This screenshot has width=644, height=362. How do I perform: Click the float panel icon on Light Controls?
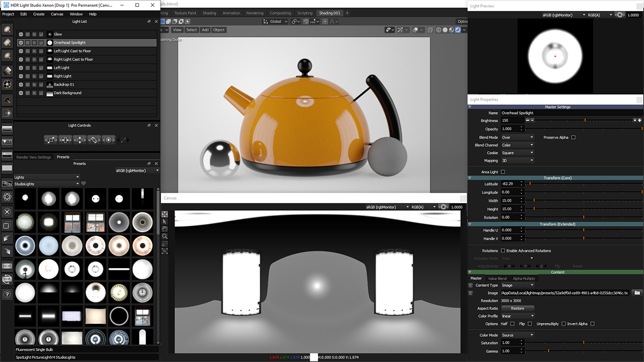pyautogui.click(x=149, y=125)
